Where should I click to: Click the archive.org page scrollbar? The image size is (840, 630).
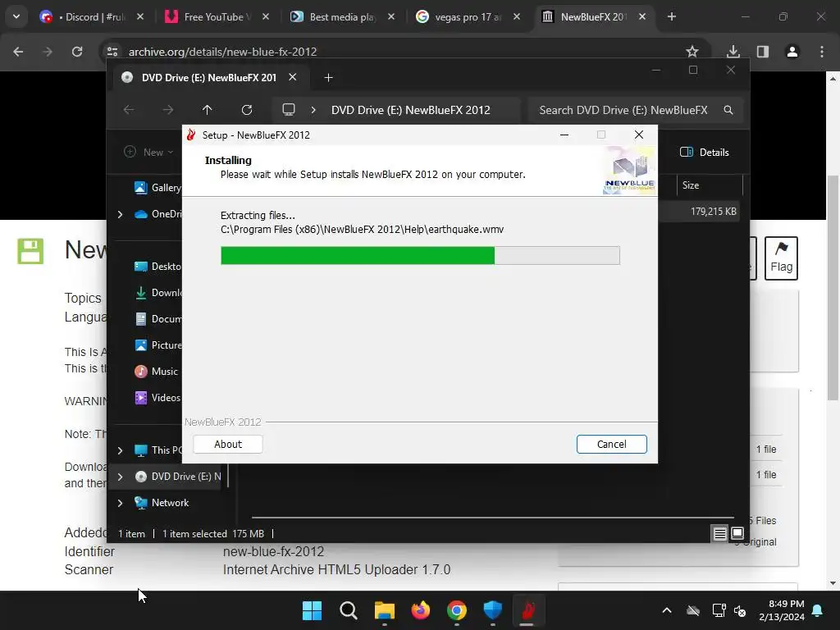point(833,288)
